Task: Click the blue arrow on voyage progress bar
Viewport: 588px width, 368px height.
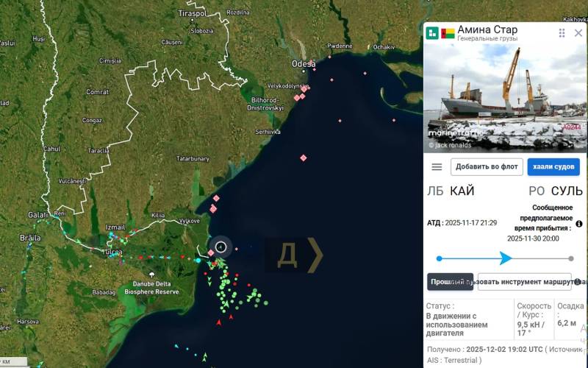Action: pyautogui.click(x=505, y=258)
